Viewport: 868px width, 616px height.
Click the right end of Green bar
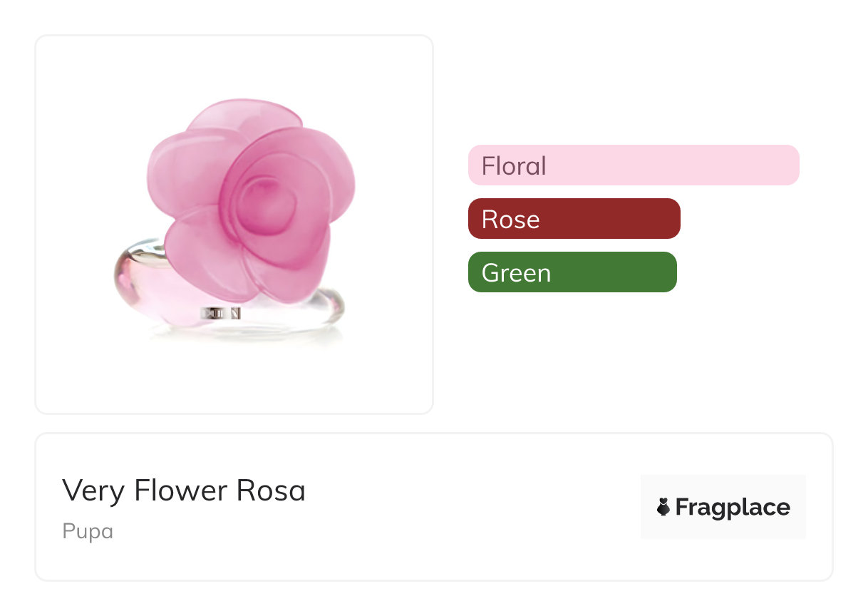663,272
